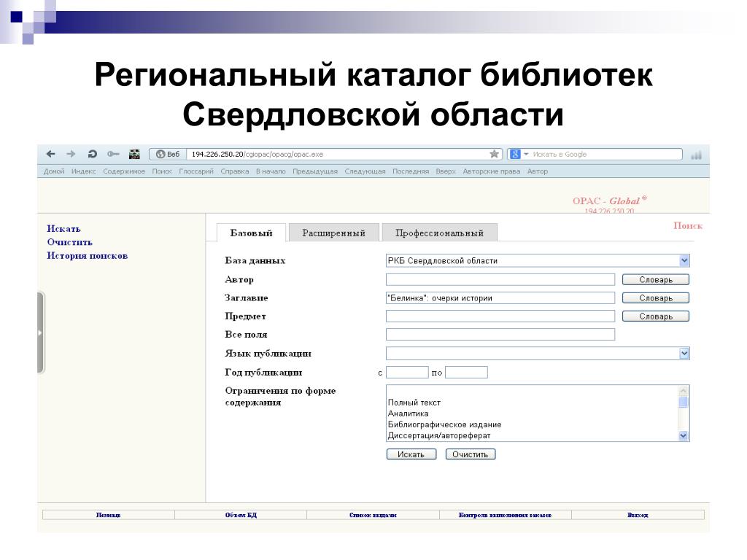Click the Искать в Google search field
Image resolution: width=747 pixels, height=560 pixels.
click(606, 155)
